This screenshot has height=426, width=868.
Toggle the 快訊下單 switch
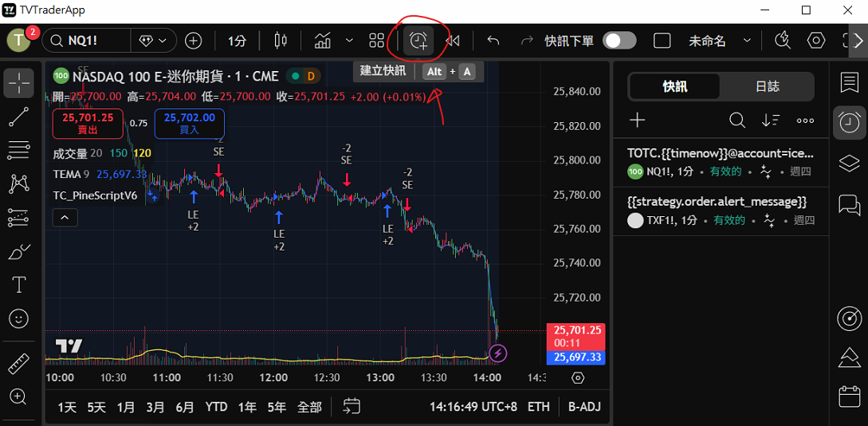coord(619,41)
